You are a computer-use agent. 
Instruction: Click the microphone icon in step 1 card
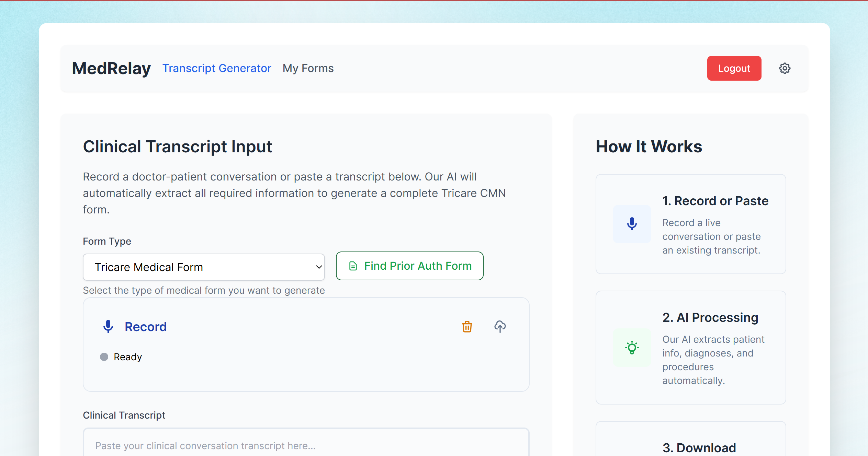(x=632, y=224)
